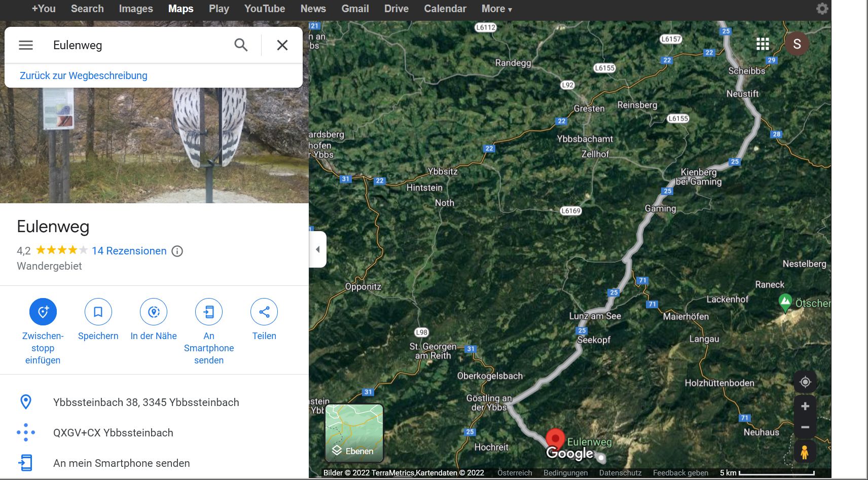The image size is (868, 480).
Task: Expand the More dropdown in the top bar
Action: (497, 9)
